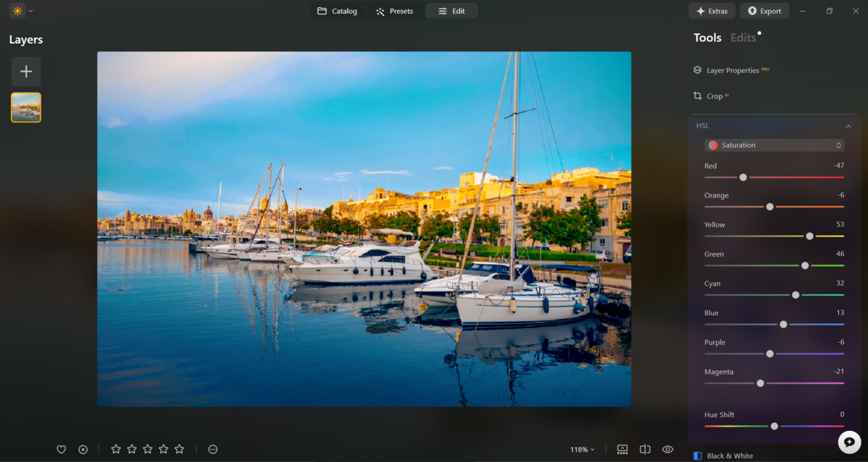Open the Black & White tool
This screenshot has height=462, width=868.
tap(729, 456)
